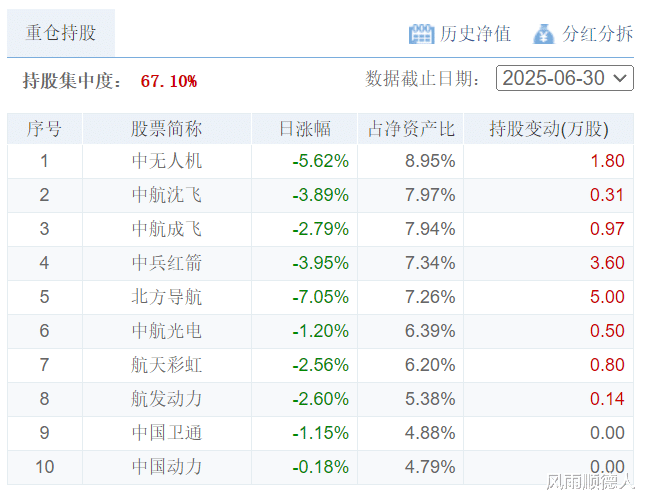Open stock 中航成飞
The height and width of the screenshot is (503, 645).
pyautogui.click(x=167, y=229)
